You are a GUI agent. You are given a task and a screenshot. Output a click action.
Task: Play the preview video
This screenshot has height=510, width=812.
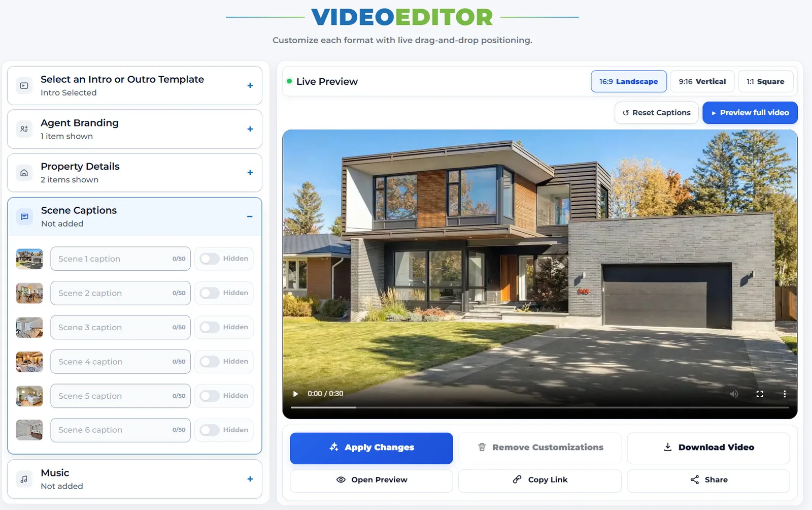click(x=295, y=394)
